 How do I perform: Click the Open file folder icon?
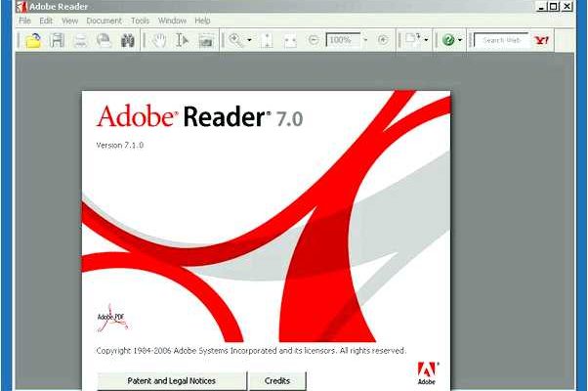pos(33,40)
